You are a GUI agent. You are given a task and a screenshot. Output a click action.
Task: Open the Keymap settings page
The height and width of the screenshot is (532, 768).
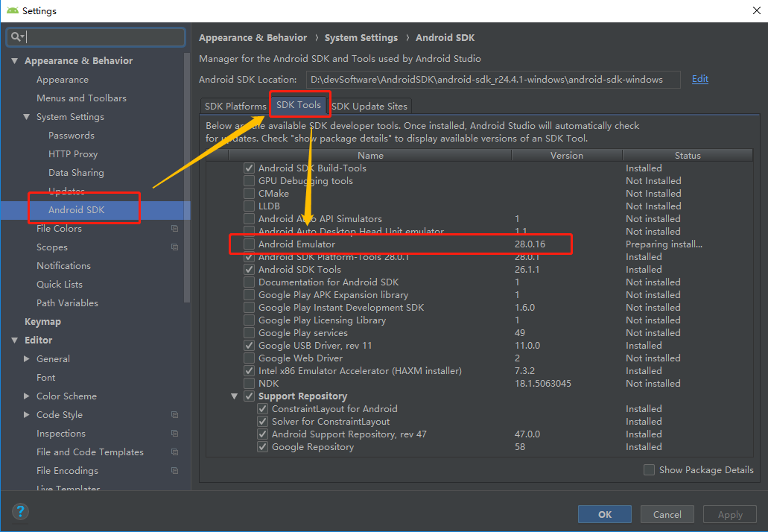[x=42, y=321]
